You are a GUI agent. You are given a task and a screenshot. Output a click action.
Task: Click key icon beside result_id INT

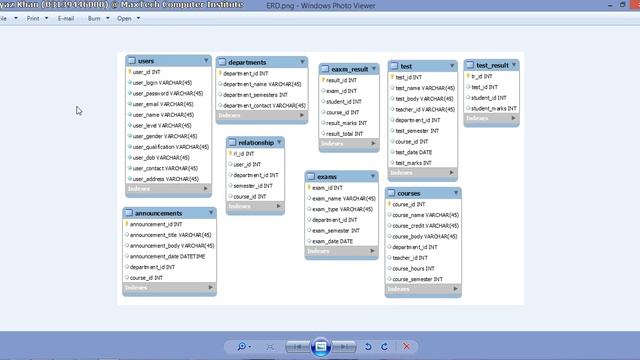tap(323, 80)
